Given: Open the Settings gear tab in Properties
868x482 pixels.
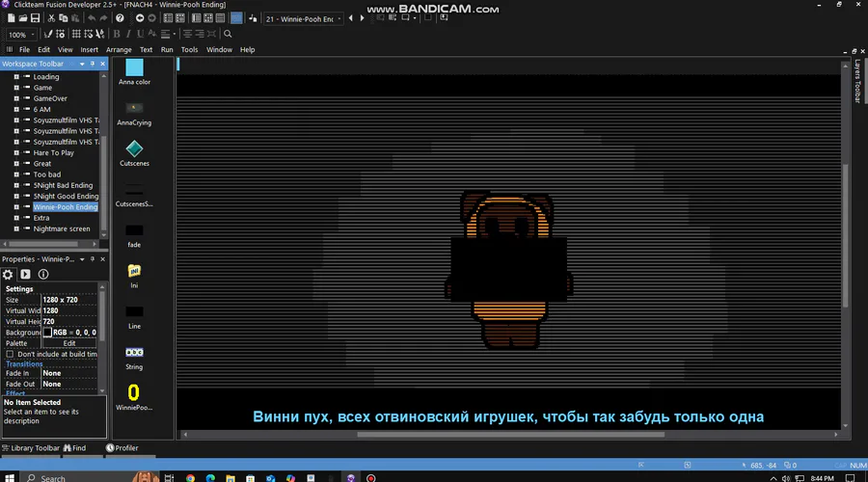Looking at the screenshot, I should (8, 274).
